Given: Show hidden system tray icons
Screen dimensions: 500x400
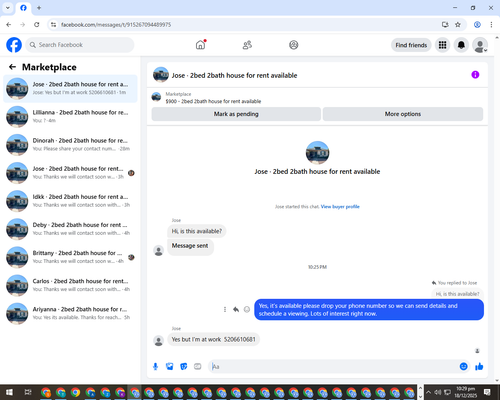Looking at the screenshot, I should pos(429,392).
